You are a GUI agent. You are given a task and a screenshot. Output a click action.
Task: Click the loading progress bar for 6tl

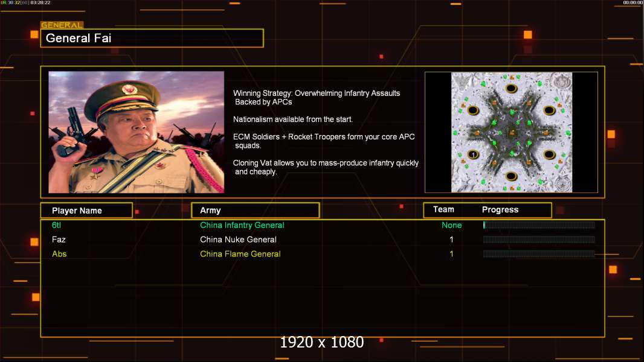click(x=539, y=224)
